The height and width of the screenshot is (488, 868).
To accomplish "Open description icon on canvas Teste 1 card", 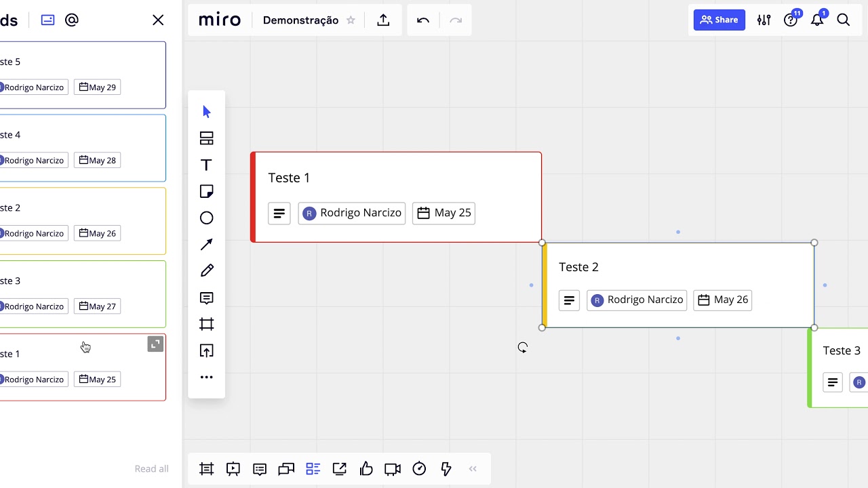I will [x=279, y=213].
